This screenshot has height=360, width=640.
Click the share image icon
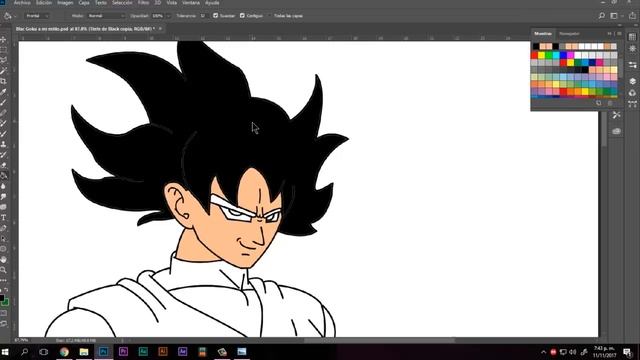(632, 16)
